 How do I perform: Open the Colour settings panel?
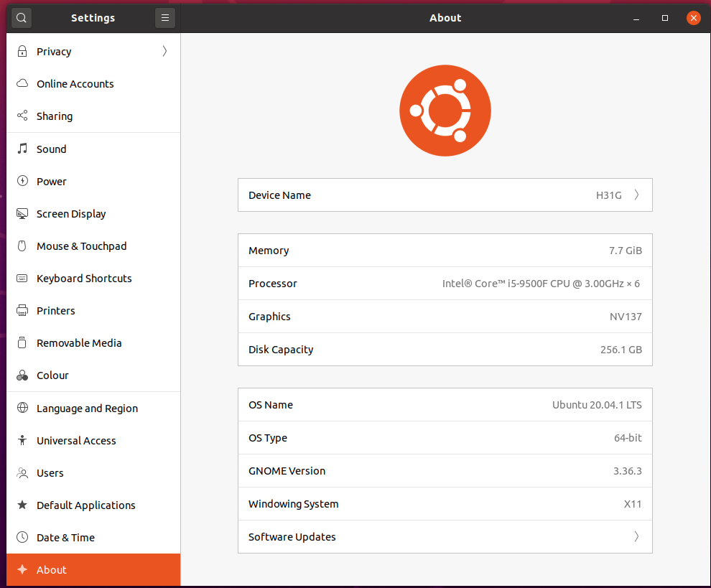click(x=93, y=375)
